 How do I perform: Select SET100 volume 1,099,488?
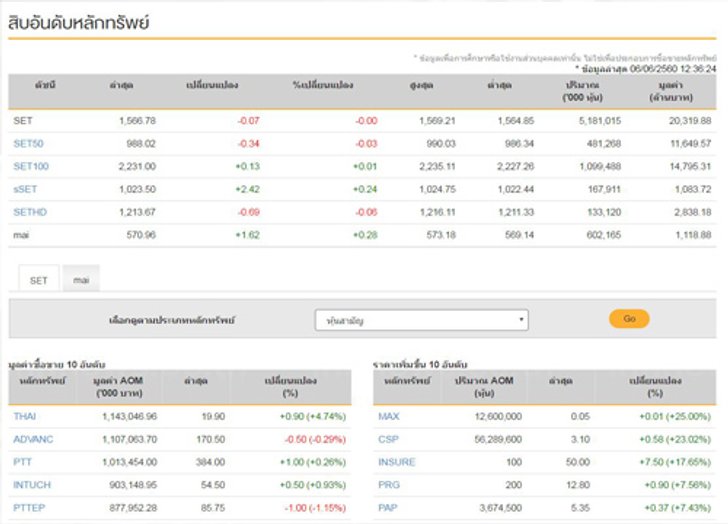click(x=600, y=166)
